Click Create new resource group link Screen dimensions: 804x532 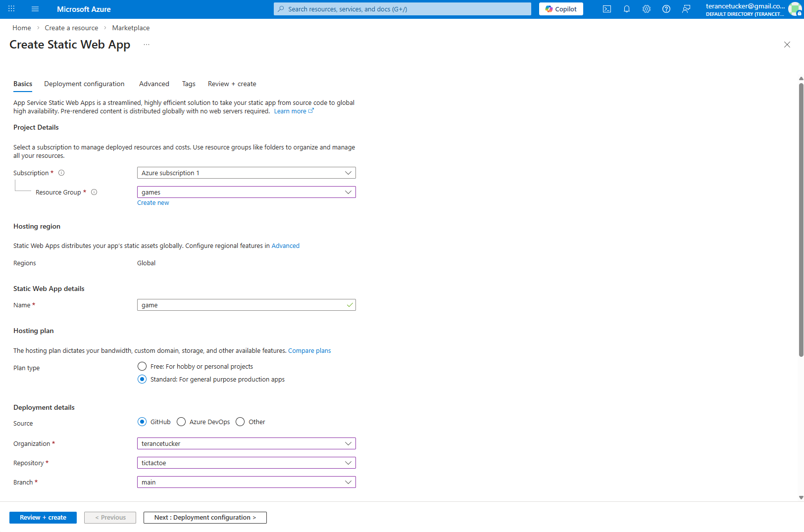click(x=153, y=203)
